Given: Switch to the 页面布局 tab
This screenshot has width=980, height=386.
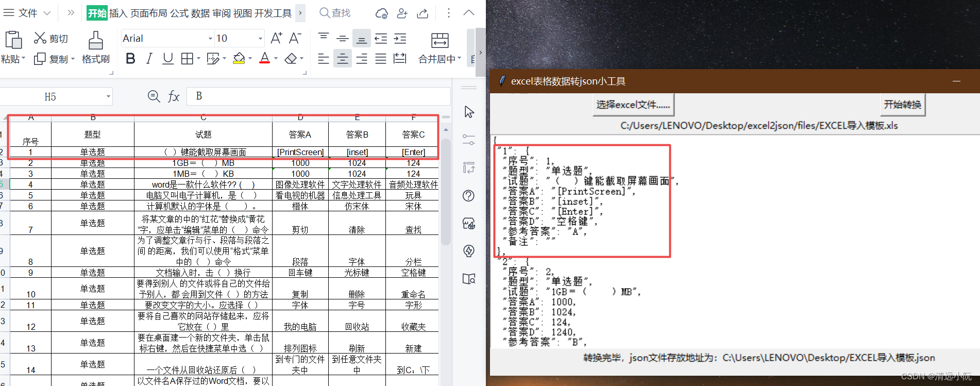Looking at the screenshot, I should click(x=148, y=13).
